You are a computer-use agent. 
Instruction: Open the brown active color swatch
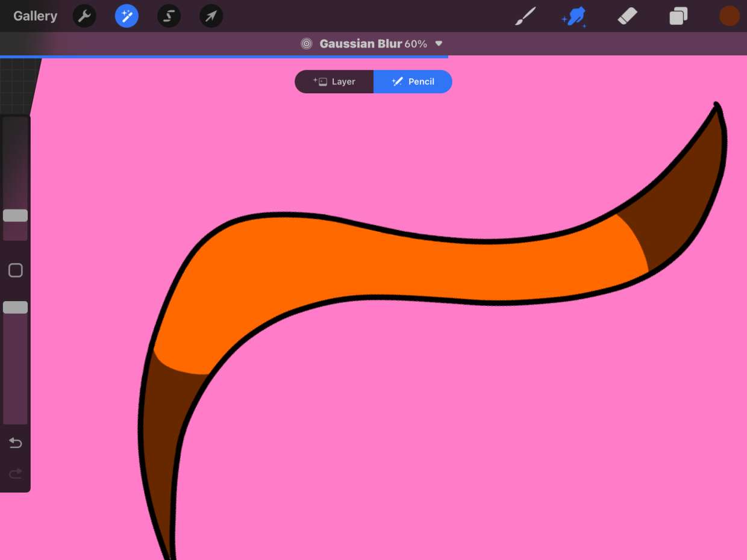pyautogui.click(x=729, y=16)
